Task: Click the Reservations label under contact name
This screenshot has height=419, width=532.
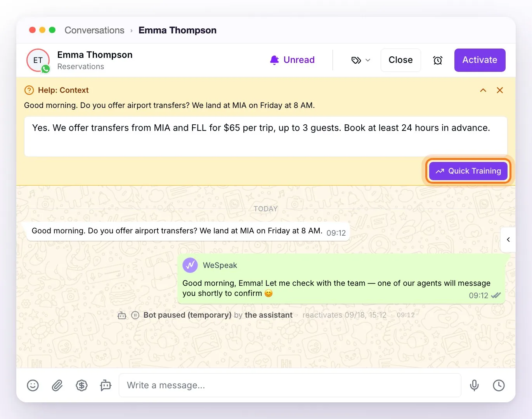Action: 81,66
